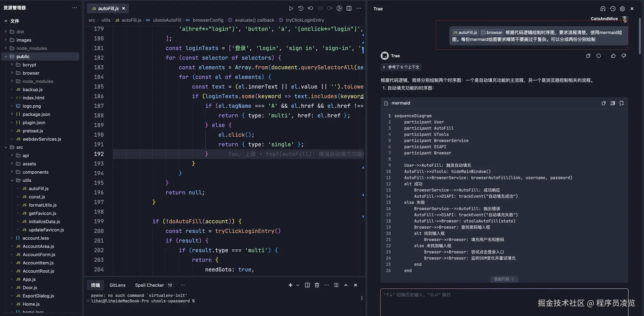
Task: Open the autoFill.js chip in the chat message
Action: (465, 32)
